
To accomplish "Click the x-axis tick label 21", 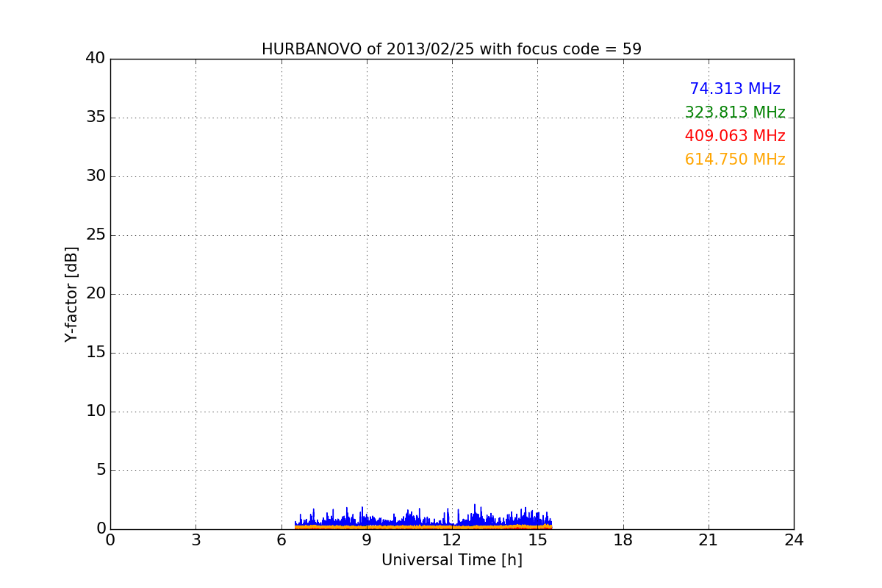I will pyautogui.click(x=709, y=540).
